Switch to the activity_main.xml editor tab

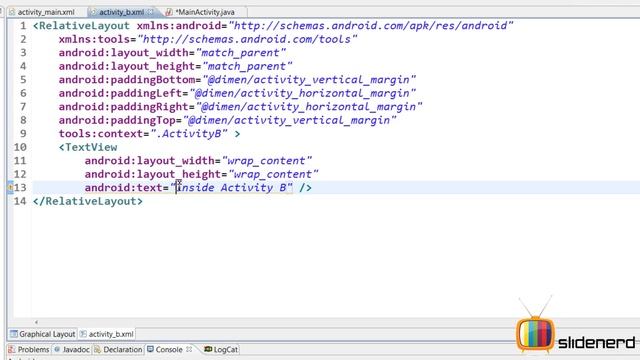[x=46, y=12]
